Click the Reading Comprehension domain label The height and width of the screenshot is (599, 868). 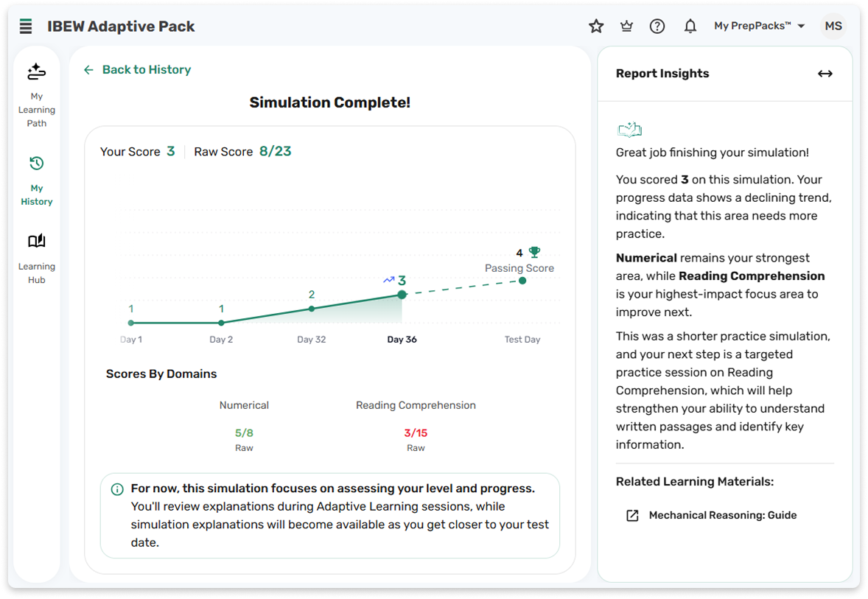tap(416, 405)
